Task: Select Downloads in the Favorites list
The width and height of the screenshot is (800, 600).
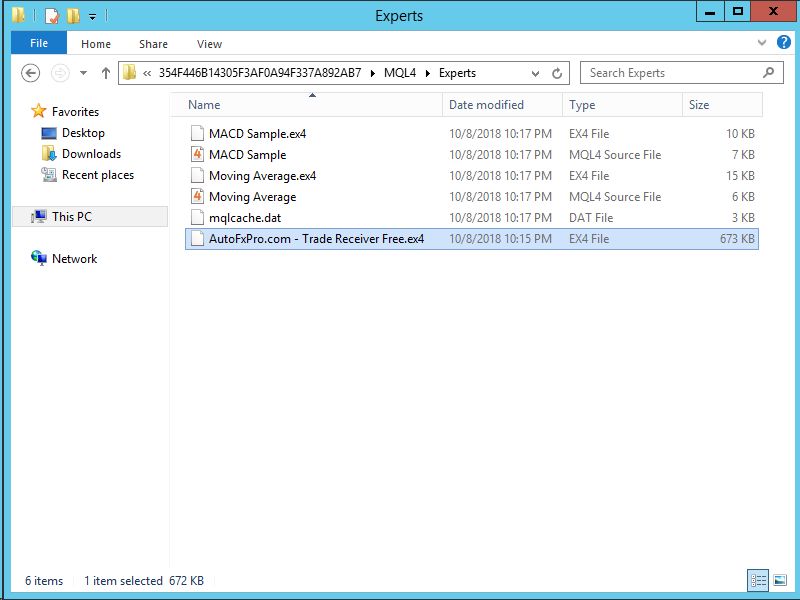Action: [x=91, y=154]
